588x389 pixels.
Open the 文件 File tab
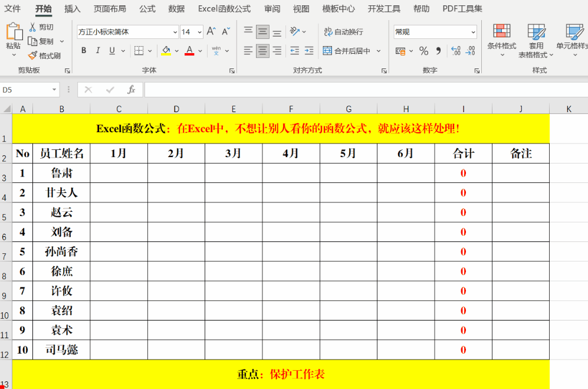pyautogui.click(x=12, y=8)
